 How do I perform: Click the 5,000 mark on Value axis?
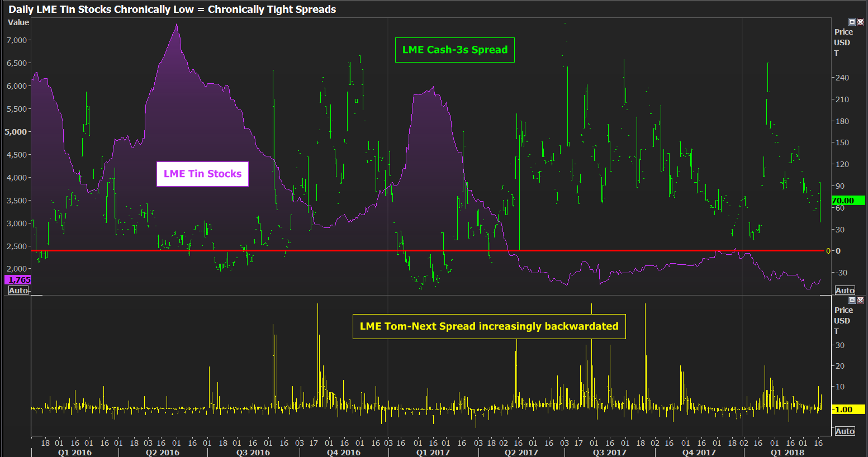tap(16, 132)
